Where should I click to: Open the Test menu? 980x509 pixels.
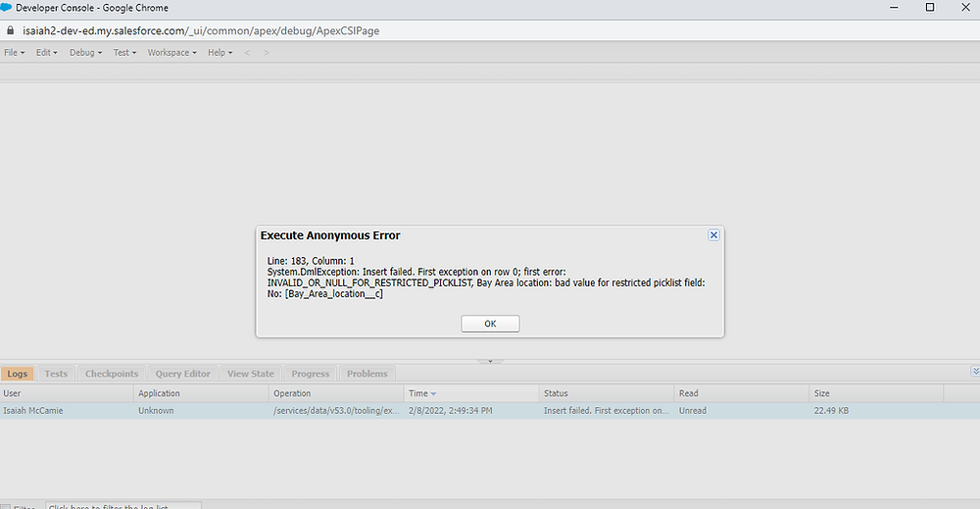pyautogui.click(x=124, y=53)
